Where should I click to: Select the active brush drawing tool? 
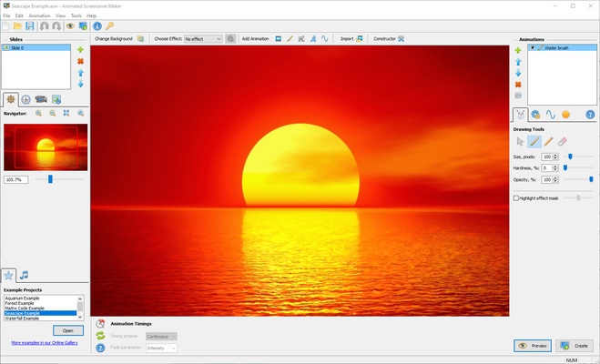[534, 142]
